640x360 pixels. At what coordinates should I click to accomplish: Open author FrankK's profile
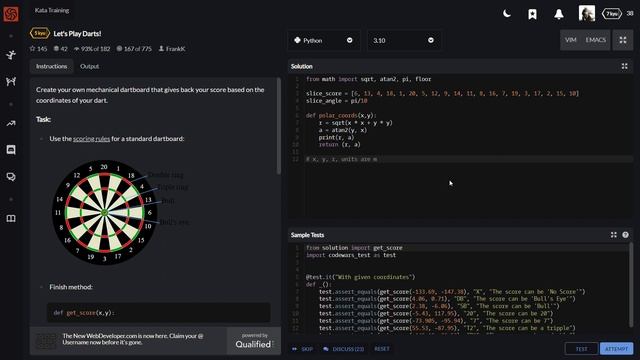coord(172,49)
